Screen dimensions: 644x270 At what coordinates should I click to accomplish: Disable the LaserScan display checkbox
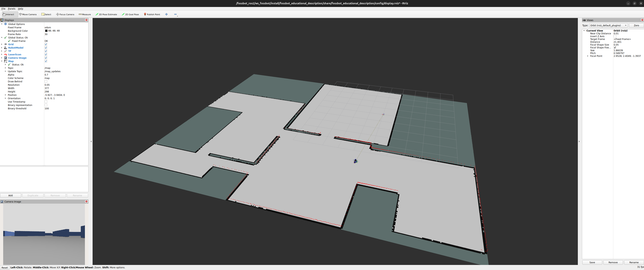click(46, 55)
